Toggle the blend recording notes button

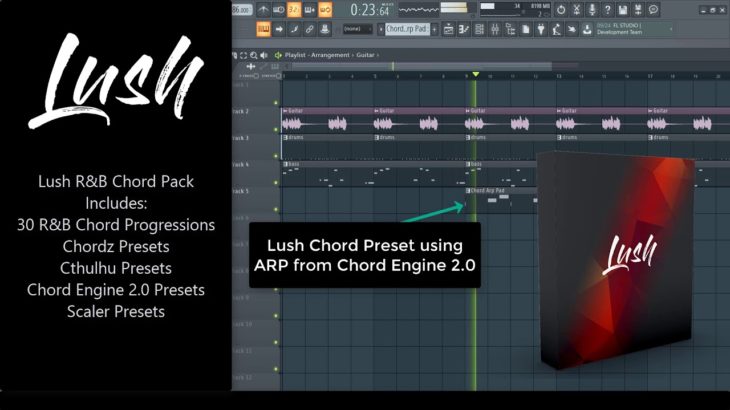[294, 29]
